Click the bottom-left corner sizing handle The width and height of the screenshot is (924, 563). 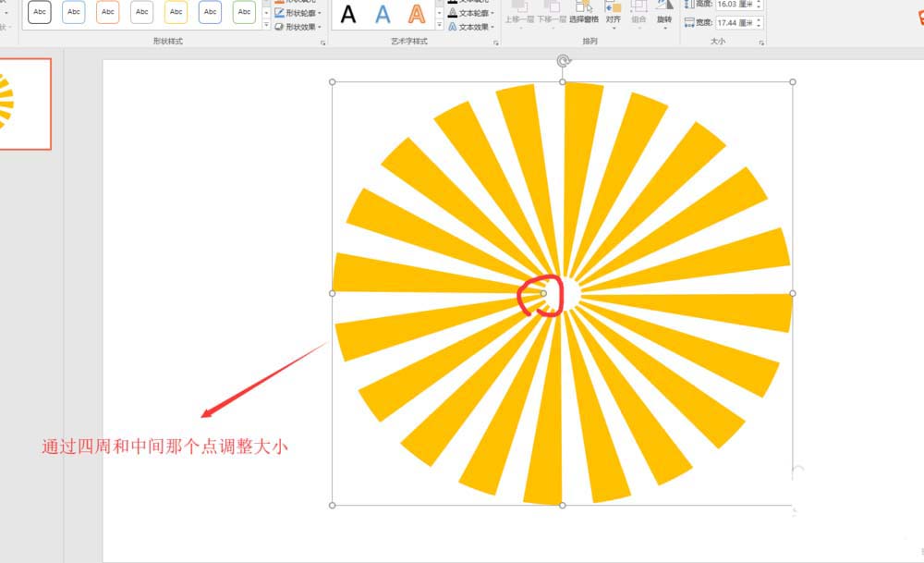[333, 506]
